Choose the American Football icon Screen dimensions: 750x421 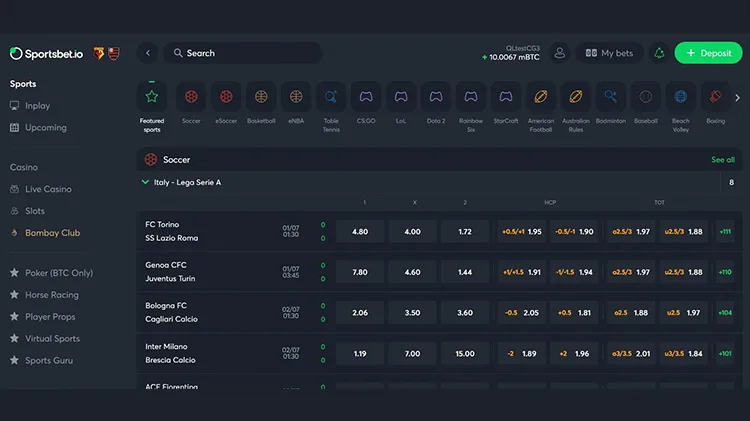pos(541,98)
